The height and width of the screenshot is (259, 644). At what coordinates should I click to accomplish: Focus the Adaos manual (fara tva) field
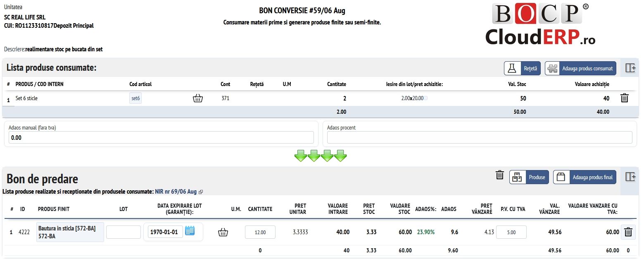point(161,137)
